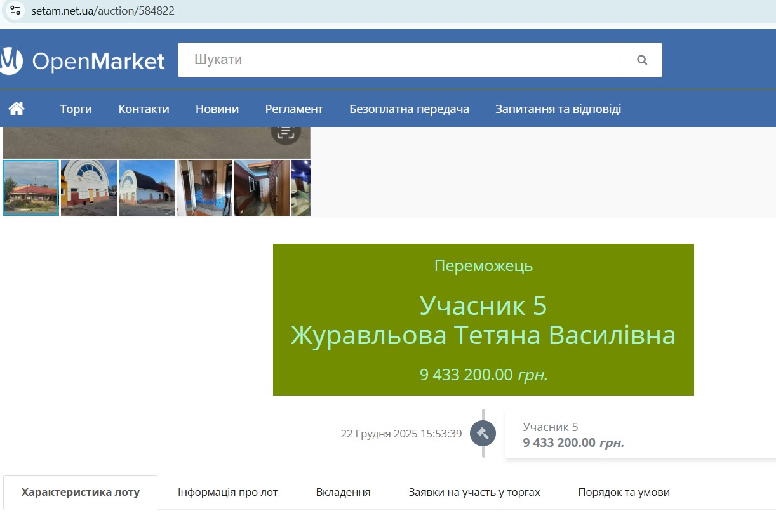776x532 pixels.
Task: Type in the Шукати search field
Action: click(x=399, y=60)
